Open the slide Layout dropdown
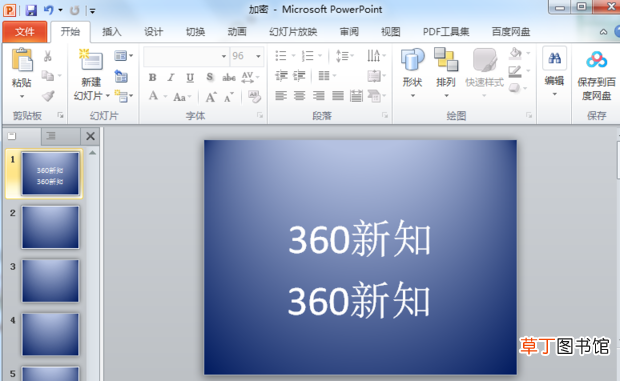Screen dimensions: 620x381 click(x=123, y=56)
